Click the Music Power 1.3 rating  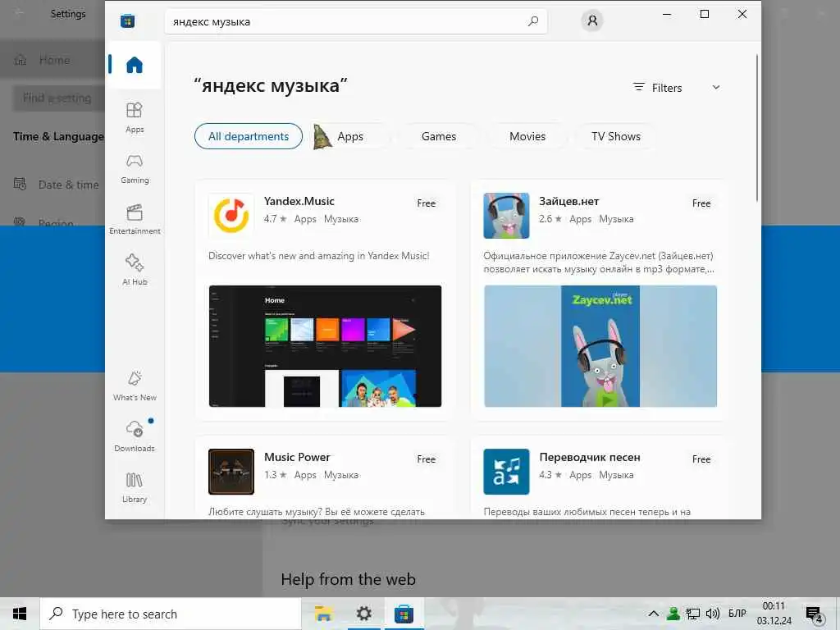pos(275,475)
